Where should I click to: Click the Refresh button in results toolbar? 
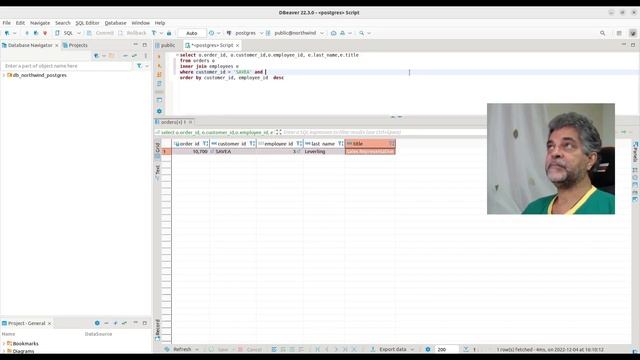[x=178, y=349]
